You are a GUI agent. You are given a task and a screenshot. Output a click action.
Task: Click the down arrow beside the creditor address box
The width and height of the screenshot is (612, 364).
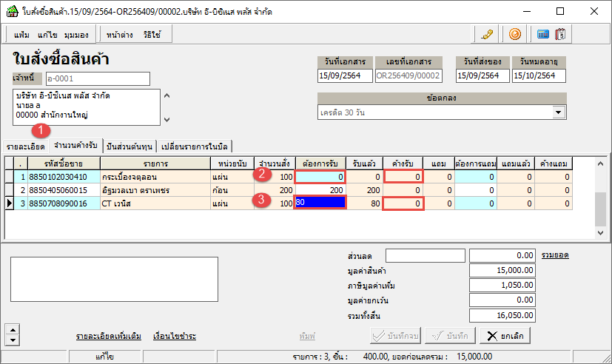tap(167, 120)
